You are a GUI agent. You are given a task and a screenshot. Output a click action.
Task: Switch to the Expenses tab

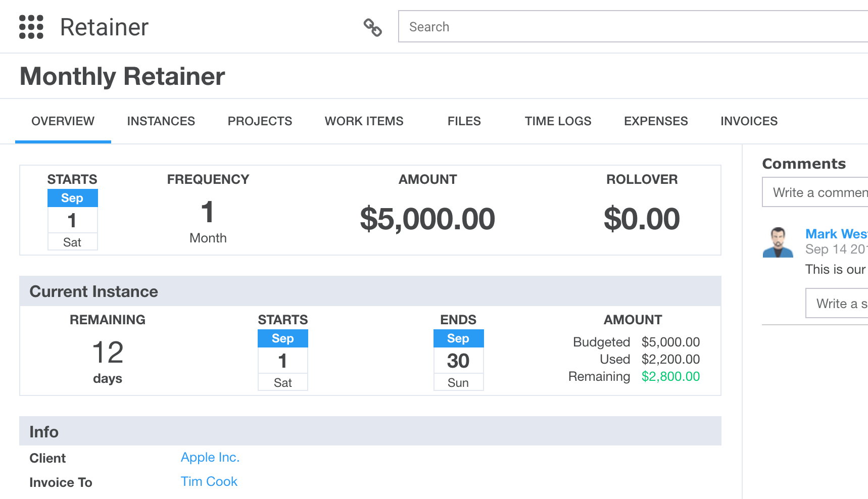pos(655,121)
